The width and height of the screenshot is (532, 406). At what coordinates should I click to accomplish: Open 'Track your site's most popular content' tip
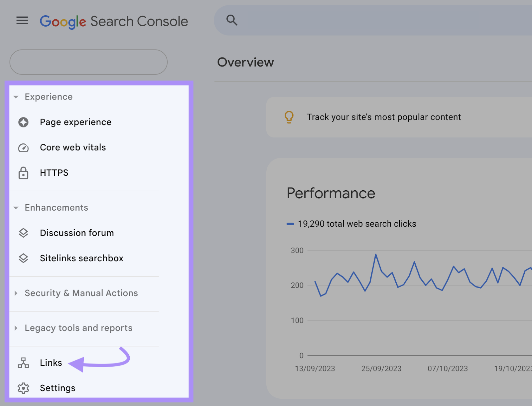384,117
